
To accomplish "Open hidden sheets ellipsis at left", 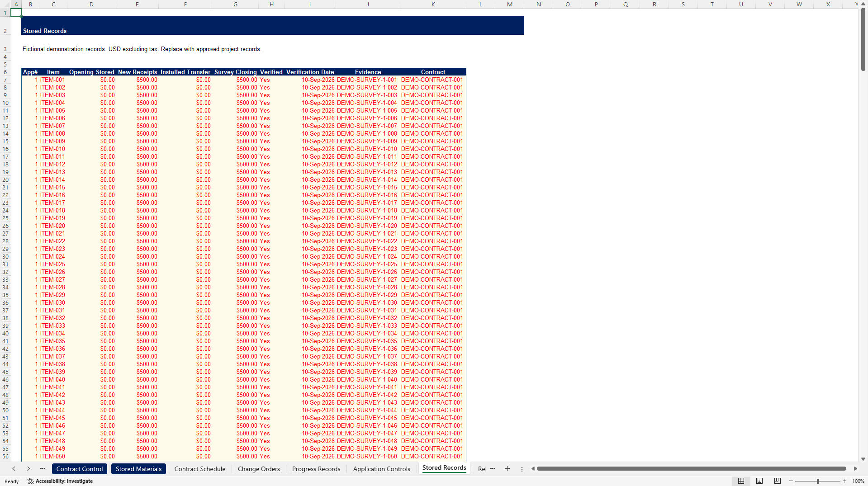I will tap(43, 469).
